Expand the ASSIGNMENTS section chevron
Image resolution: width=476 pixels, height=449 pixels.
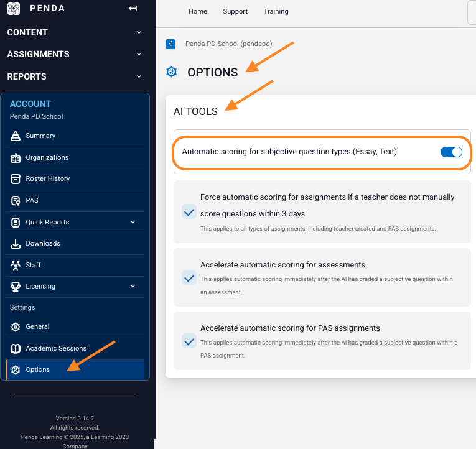point(139,54)
